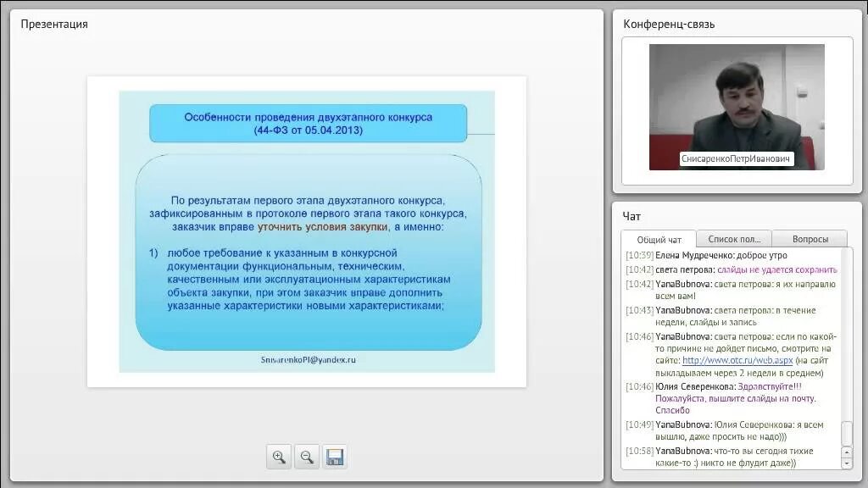The width and height of the screenshot is (868, 488).
Task: Save the presentation with the floppy disk icon
Action: [x=335, y=457]
